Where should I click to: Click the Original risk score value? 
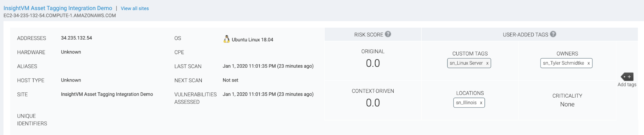pyautogui.click(x=373, y=63)
